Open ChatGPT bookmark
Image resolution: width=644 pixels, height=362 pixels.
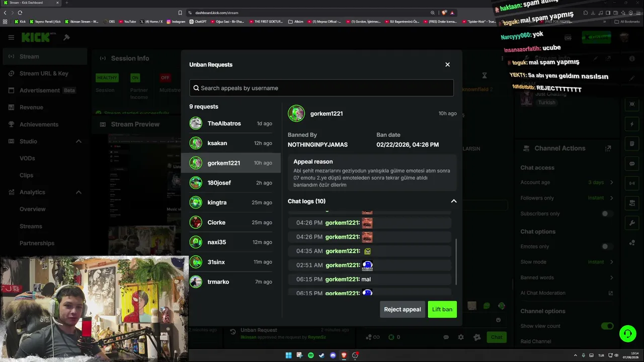pyautogui.click(x=198, y=22)
